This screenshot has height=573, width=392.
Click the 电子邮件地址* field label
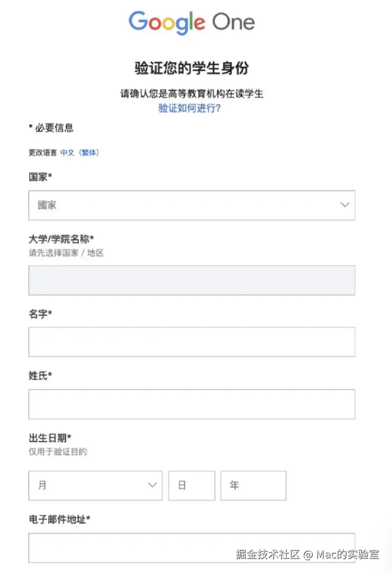[59, 520]
